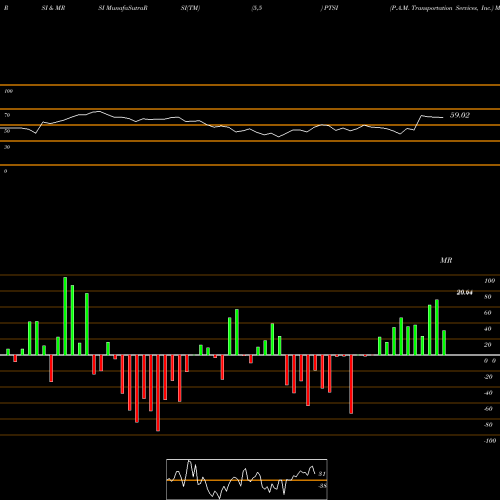Click the 100 label on the RSI scale
This screenshot has width=500, height=500.
[8, 91]
